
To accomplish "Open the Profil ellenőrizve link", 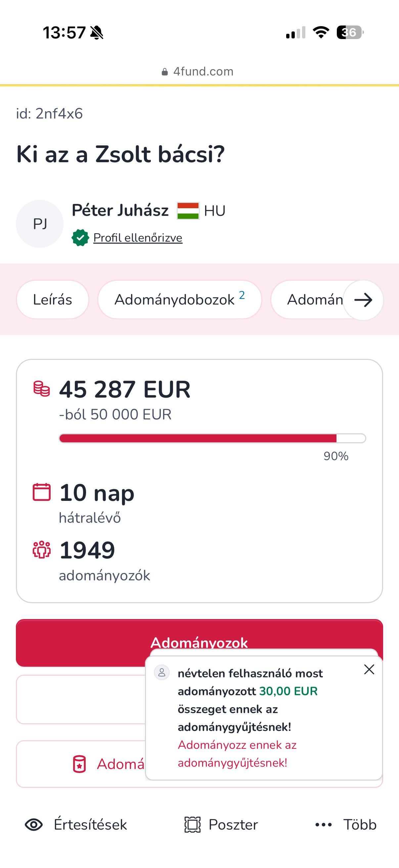I will (138, 238).
